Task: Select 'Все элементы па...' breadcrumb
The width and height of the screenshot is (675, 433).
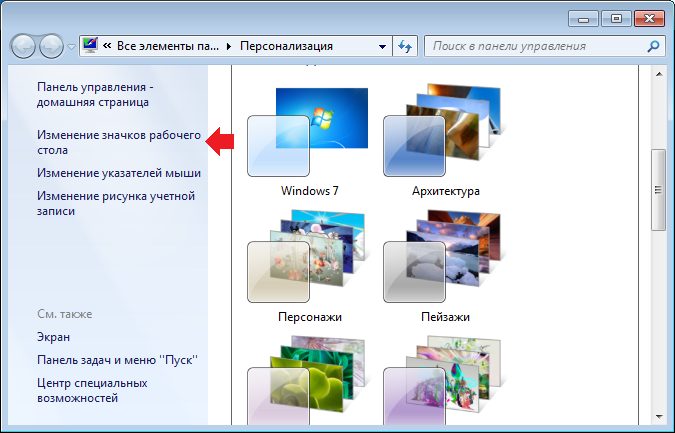Action: pyautogui.click(x=168, y=46)
